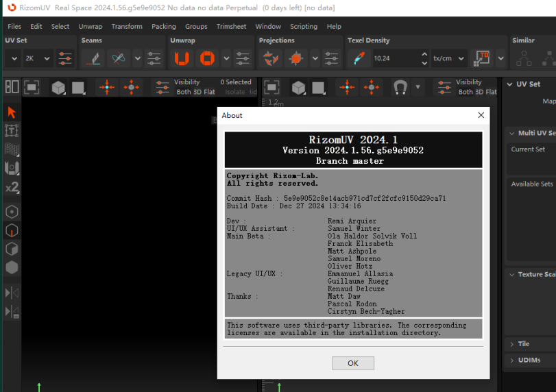Screen dimensions: 556x392
Task: Select vertex selection mode hexagon icon
Action: point(12,212)
